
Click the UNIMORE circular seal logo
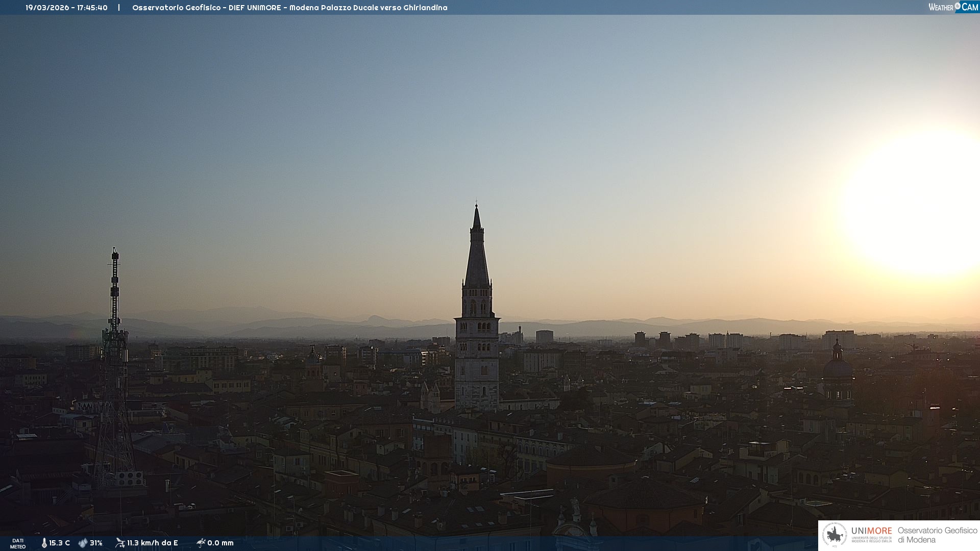[x=835, y=535]
